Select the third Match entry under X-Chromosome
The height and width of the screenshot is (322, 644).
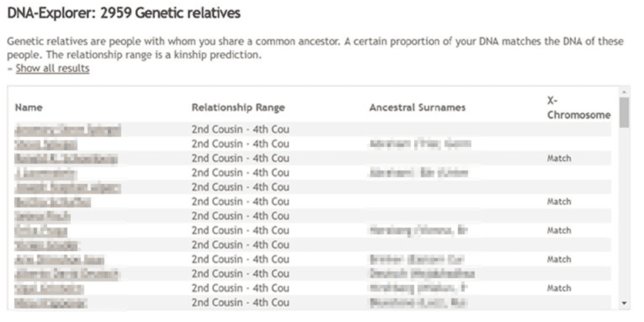click(559, 231)
